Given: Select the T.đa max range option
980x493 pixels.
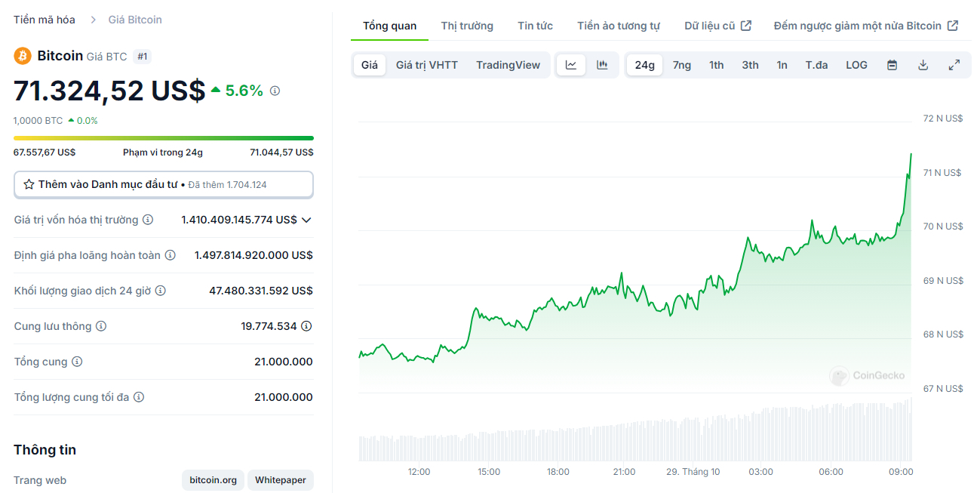Looking at the screenshot, I should tap(816, 65).
